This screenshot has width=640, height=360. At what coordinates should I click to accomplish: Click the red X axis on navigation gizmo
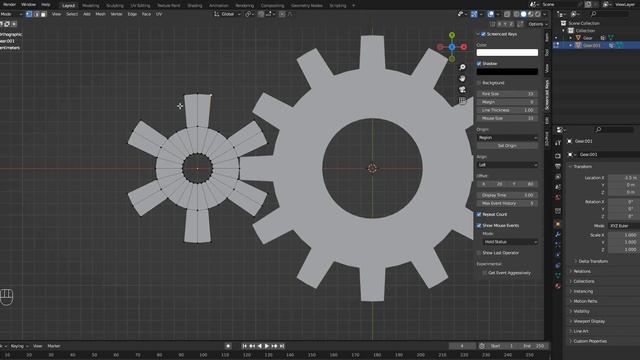[464, 47]
